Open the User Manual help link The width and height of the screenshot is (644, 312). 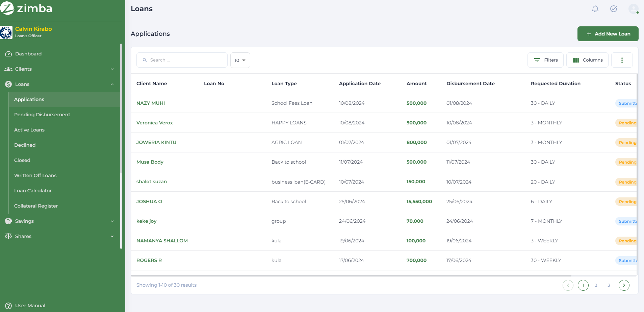click(x=30, y=306)
